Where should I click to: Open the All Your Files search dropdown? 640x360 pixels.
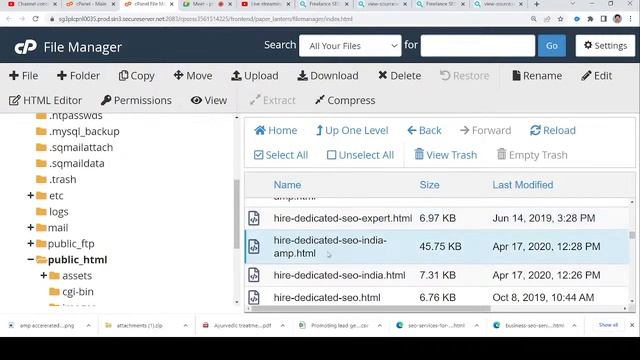click(x=350, y=46)
